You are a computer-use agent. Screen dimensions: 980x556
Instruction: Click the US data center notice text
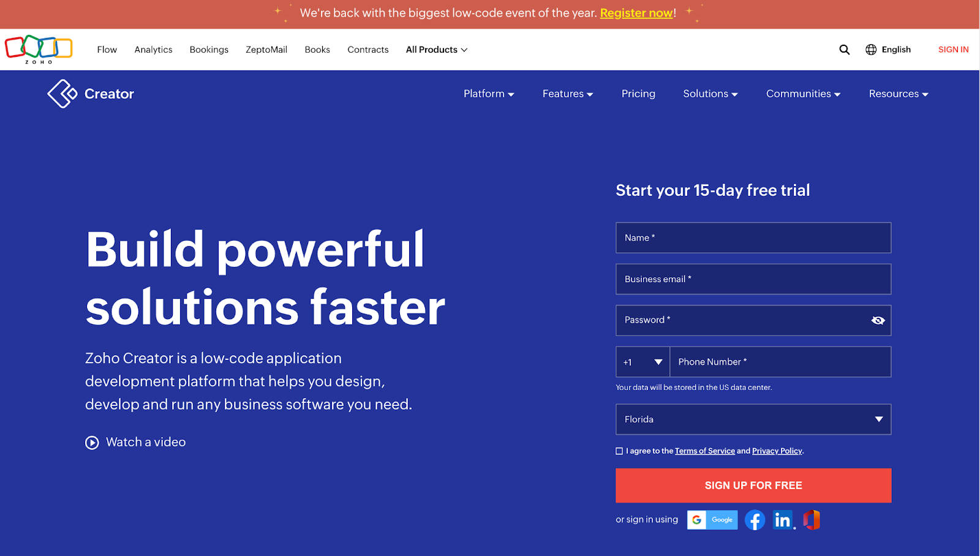click(694, 388)
